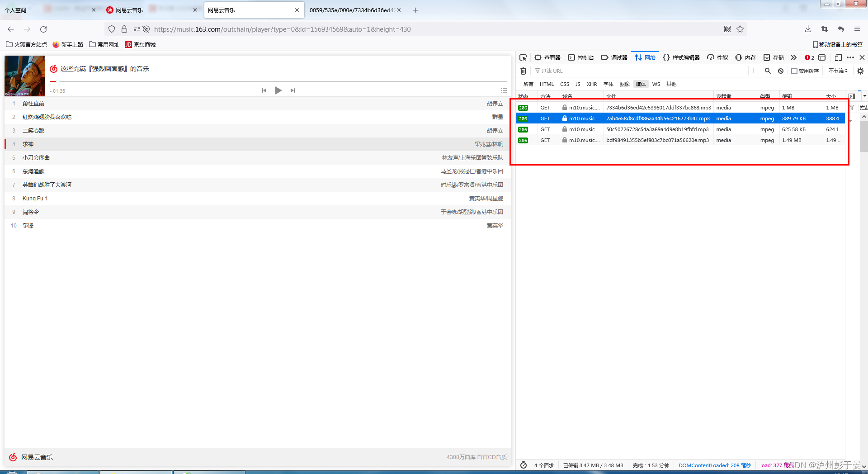Filter requests by CSS
The image size is (868, 474).
pos(565,84)
